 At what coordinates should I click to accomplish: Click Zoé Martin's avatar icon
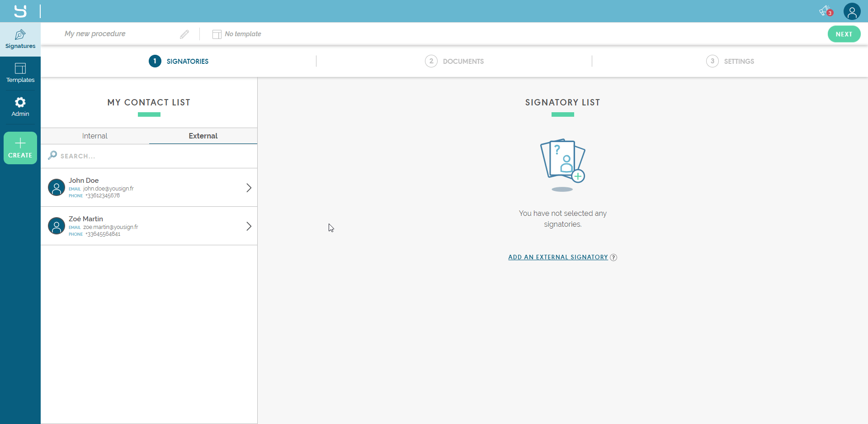click(x=57, y=226)
